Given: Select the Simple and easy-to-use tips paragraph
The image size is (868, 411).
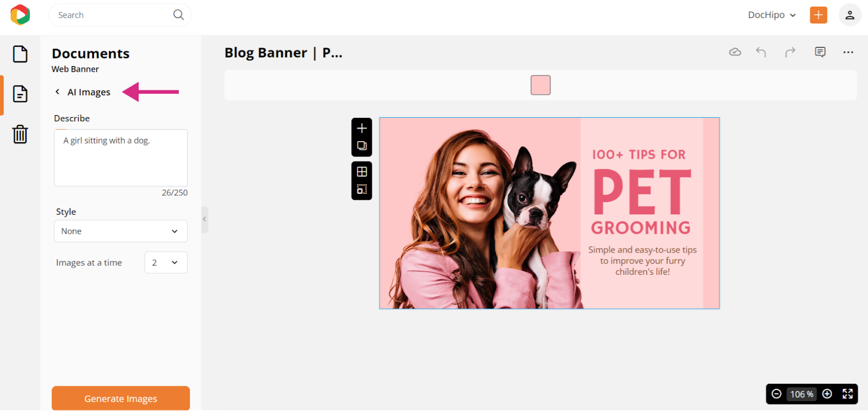Looking at the screenshot, I should [x=642, y=261].
